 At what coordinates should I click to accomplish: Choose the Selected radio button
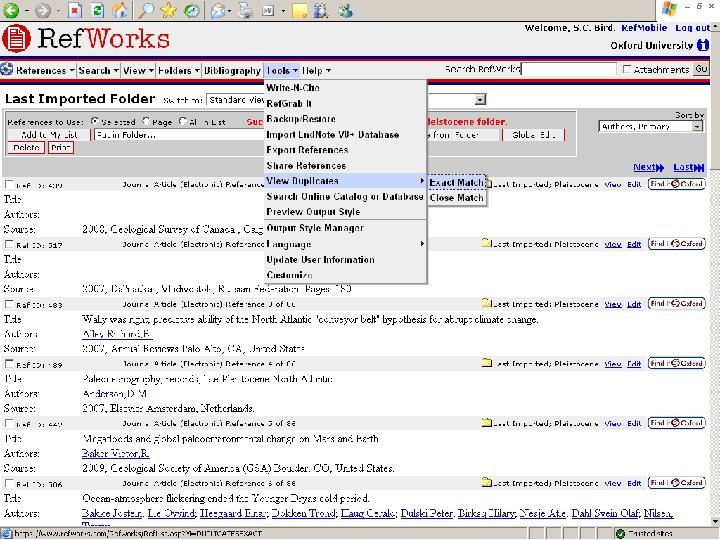95,121
